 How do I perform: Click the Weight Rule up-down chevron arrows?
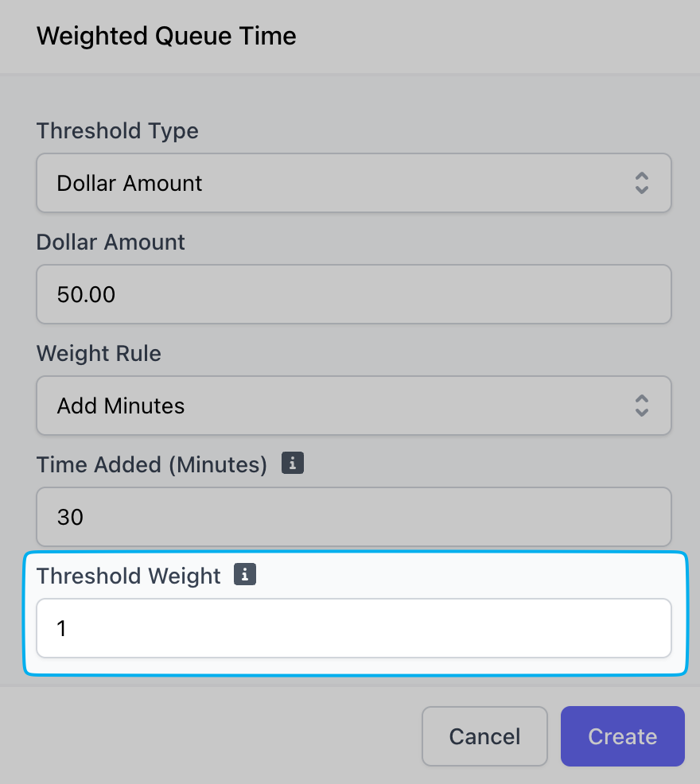(x=642, y=406)
